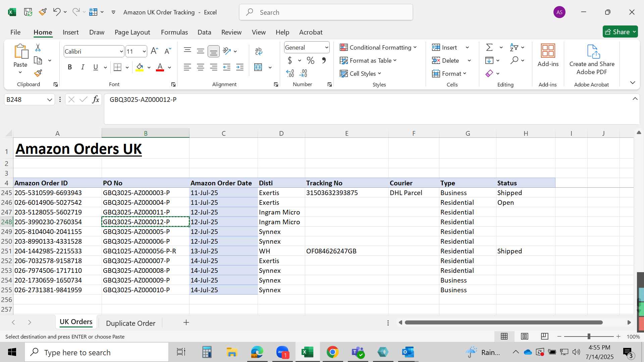Open the font size 11 dropdown
The height and width of the screenshot is (362, 644).
tap(144, 51)
